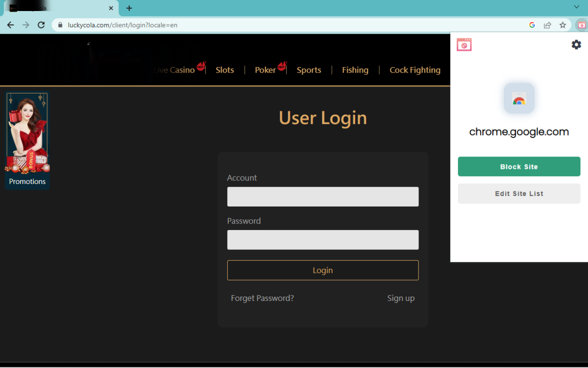This screenshot has height=368, width=588.
Task: Bookmark this page with the star icon
Action: [x=563, y=25]
